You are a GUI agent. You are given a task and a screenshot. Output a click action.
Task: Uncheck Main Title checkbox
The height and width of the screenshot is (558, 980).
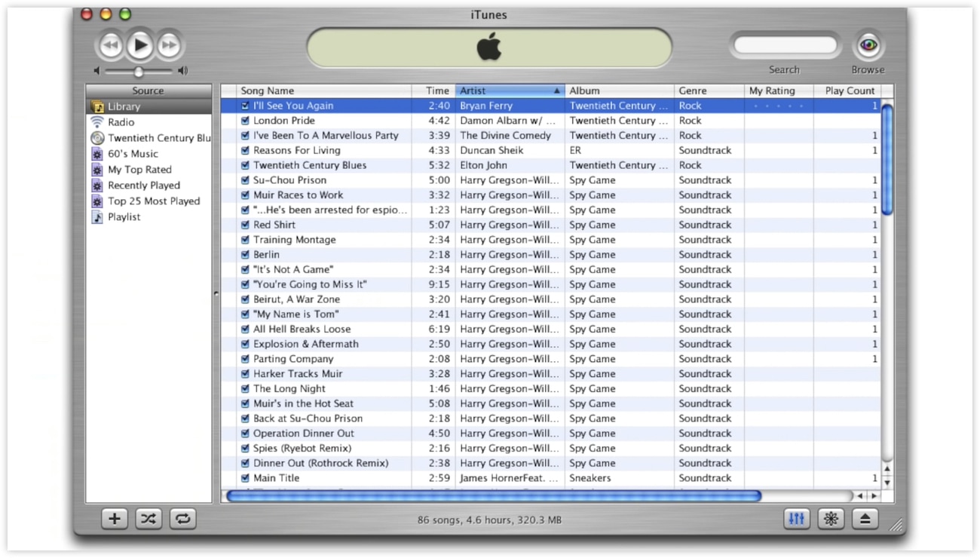[x=245, y=478]
